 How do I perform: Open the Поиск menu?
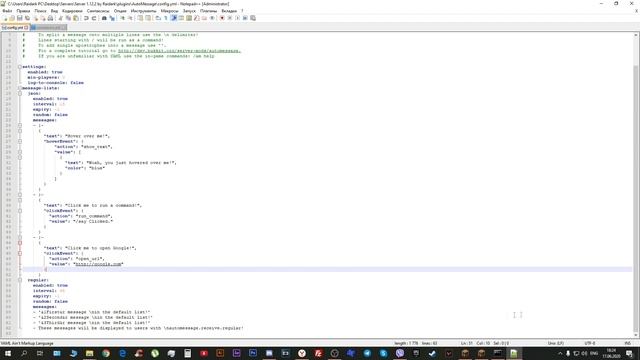pos(40,11)
